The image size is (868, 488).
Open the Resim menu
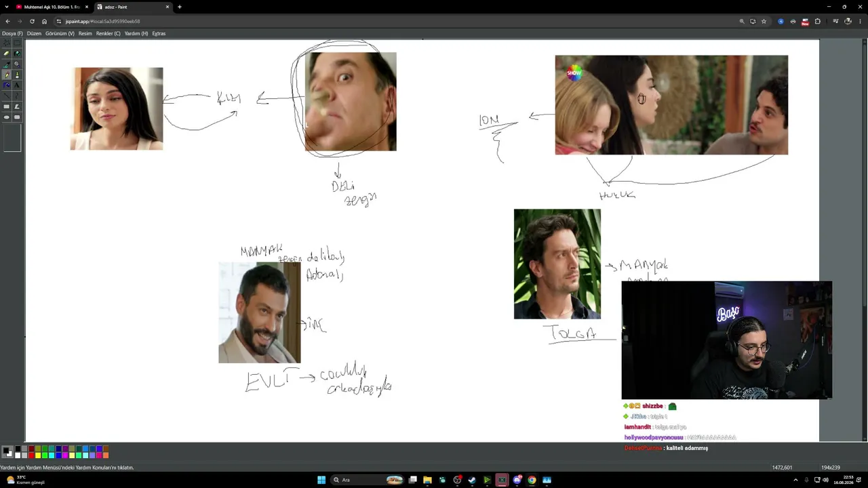pyautogui.click(x=85, y=33)
